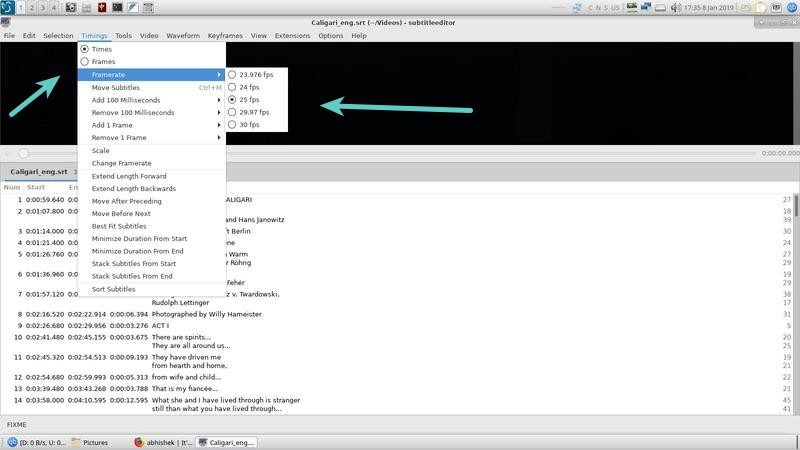The width and height of the screenshot is (800, 450).
Task: Click the subtitleeditor window menu icon
Action: pos(5,22)
